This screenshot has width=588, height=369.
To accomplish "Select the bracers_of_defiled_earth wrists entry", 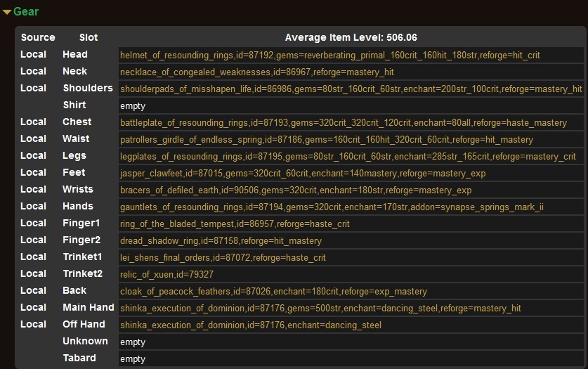I will click(x=295, y=190).
